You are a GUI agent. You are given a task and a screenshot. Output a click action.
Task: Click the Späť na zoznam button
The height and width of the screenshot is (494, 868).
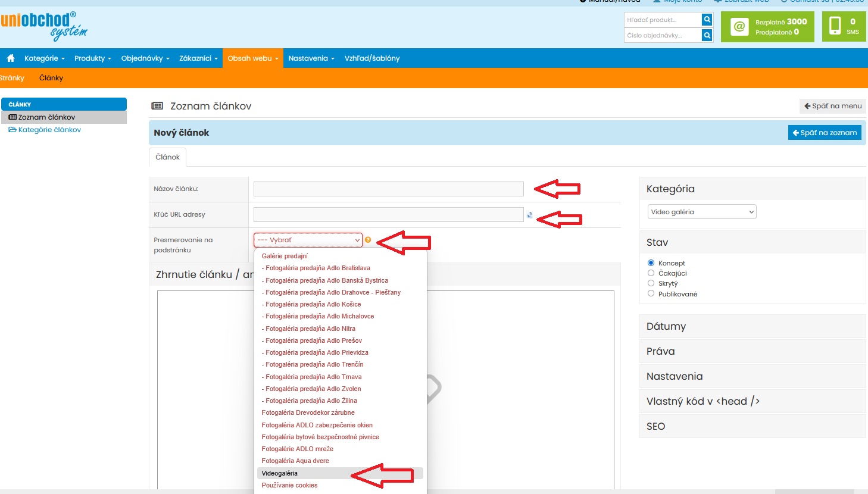click(825, 133)
